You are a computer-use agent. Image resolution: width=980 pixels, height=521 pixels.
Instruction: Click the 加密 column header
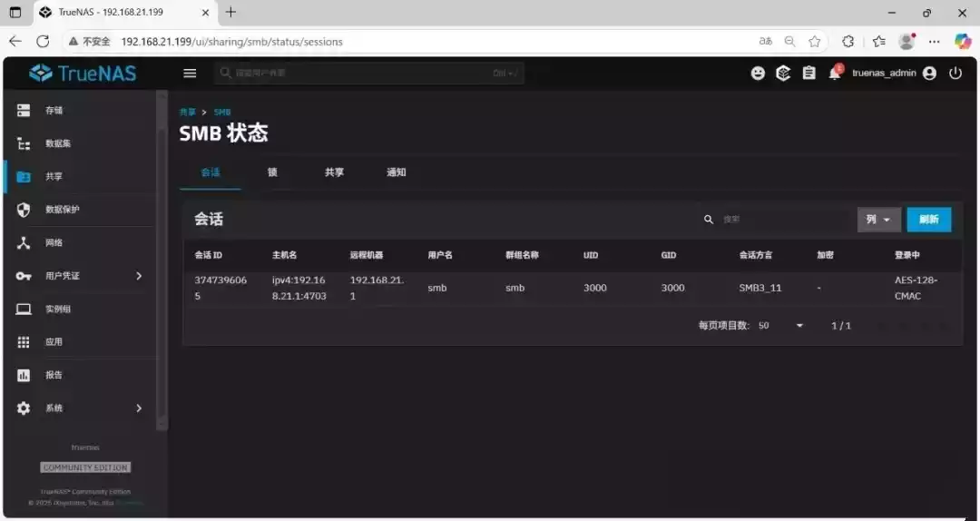click(825, 255)
